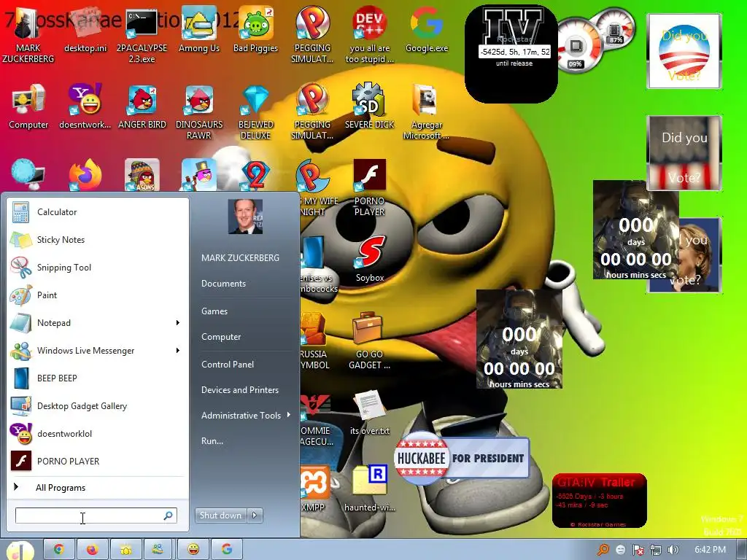Click the MARK ZUCKERBERG user name link
Image resolution: width=747 pixels, height=560 pixels.
(240, 257)
